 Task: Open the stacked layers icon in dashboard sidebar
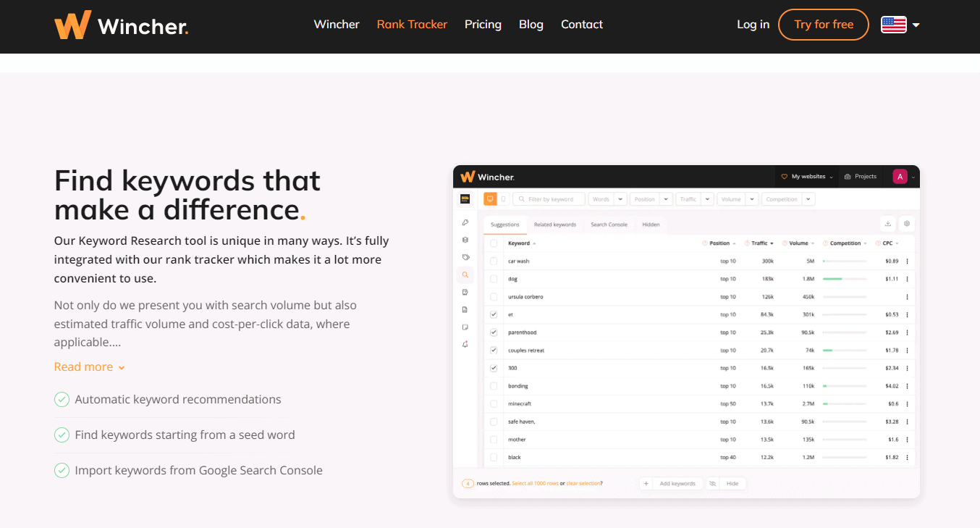click(465, 240)
